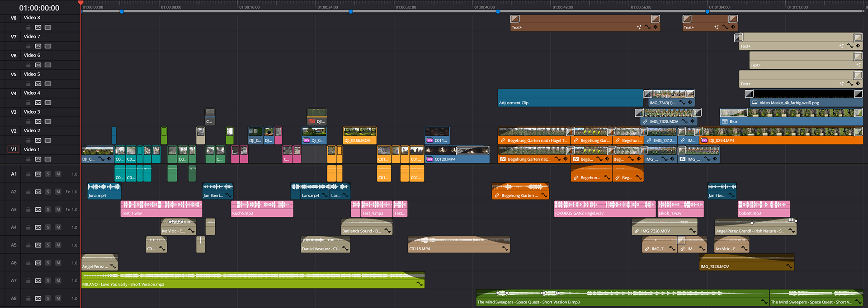
Task: Select the MILANO - Love You Early audio clip
Action: (253, 280)
